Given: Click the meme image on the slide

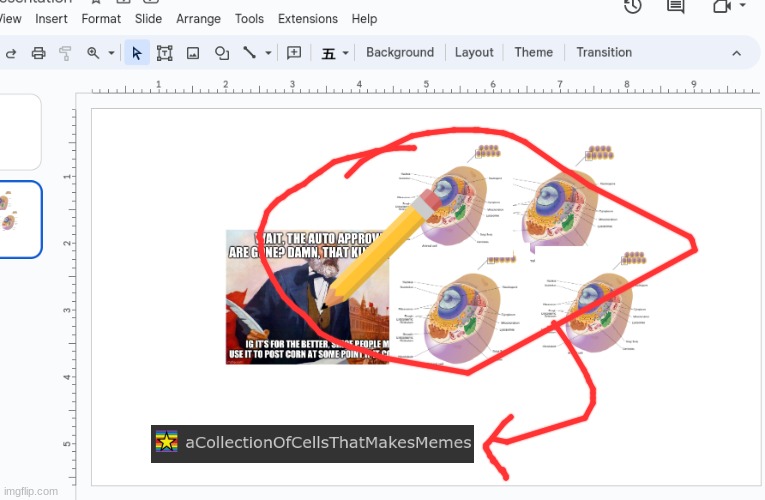Looking at the screenshot, I should coord(307,297).
